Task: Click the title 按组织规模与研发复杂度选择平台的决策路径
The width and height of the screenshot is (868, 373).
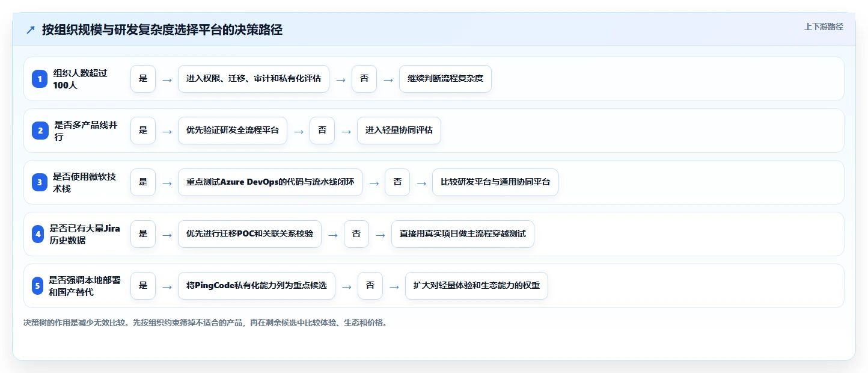Action: (x=162, y=30)
